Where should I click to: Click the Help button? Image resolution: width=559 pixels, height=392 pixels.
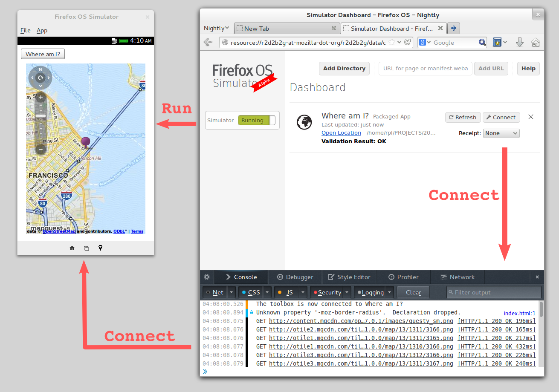pos(528,69)
